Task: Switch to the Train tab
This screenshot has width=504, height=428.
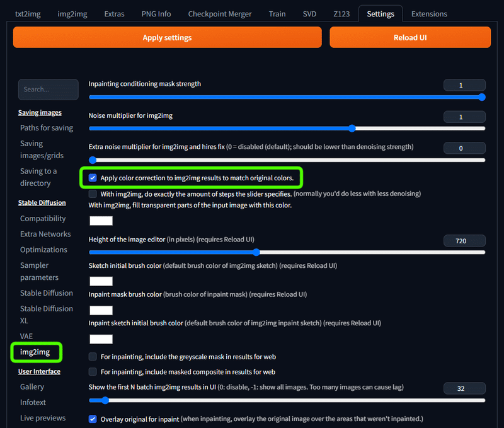Action: (277, 14)
